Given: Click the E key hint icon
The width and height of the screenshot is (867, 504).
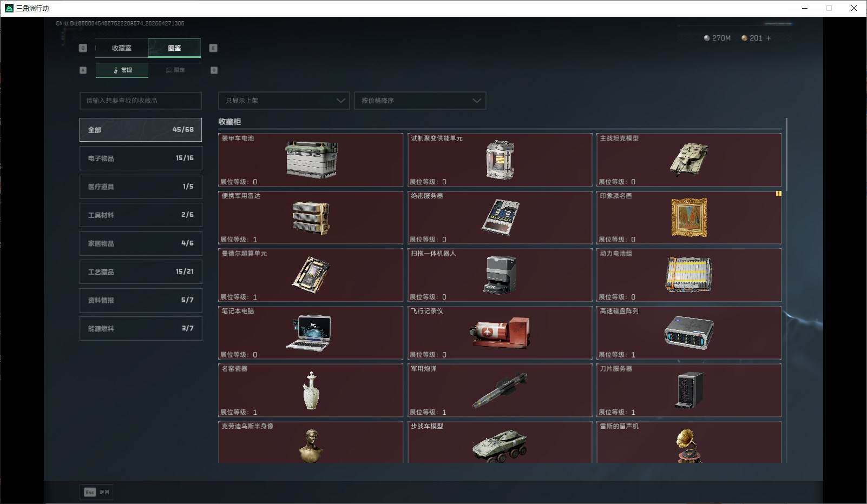Looking at the screenshot, I should click(213, 48).
